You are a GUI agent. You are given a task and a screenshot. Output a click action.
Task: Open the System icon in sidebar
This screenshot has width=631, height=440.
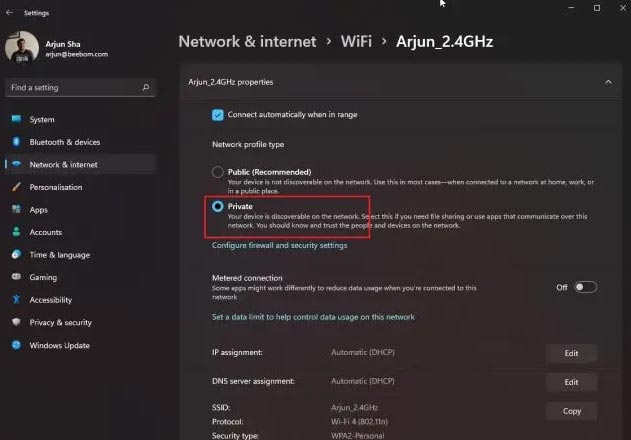coord(16,119)
